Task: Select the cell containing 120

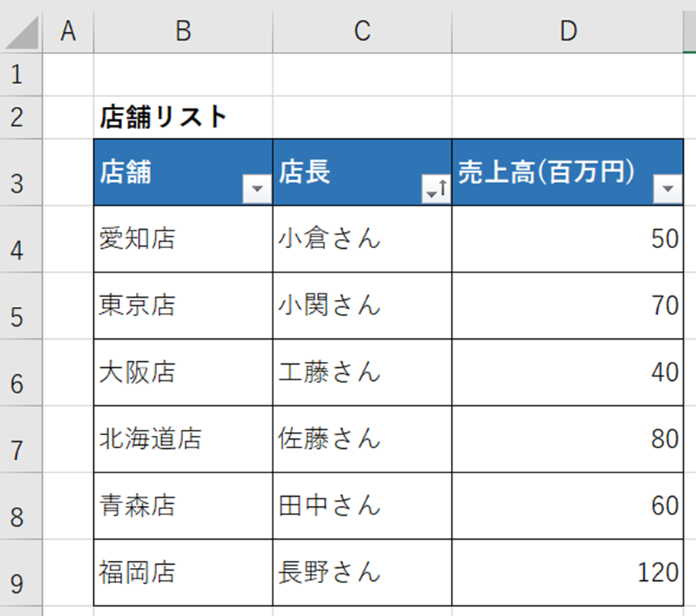Action: pos(568,572)
